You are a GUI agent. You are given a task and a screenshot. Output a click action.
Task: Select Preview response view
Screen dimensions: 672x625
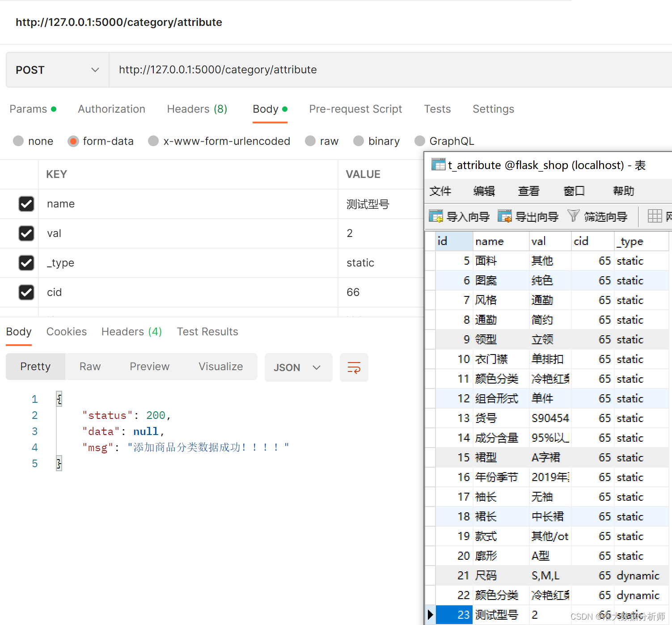point(149,367)
